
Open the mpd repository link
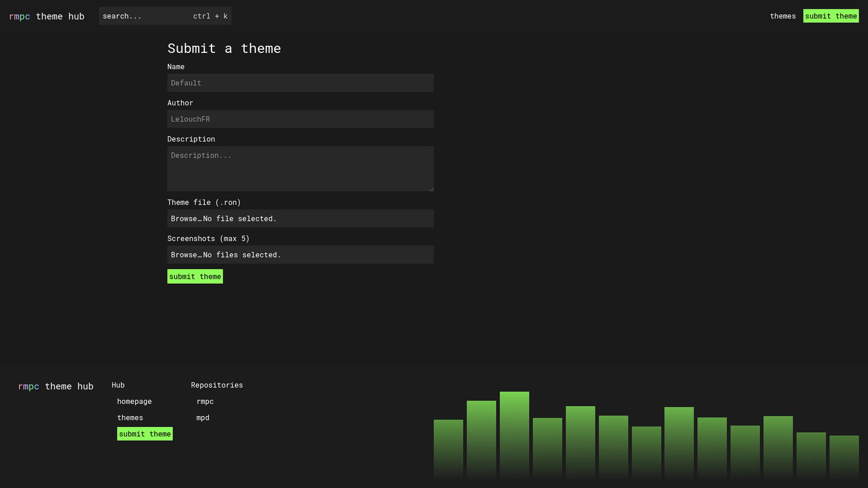(203, 418)
